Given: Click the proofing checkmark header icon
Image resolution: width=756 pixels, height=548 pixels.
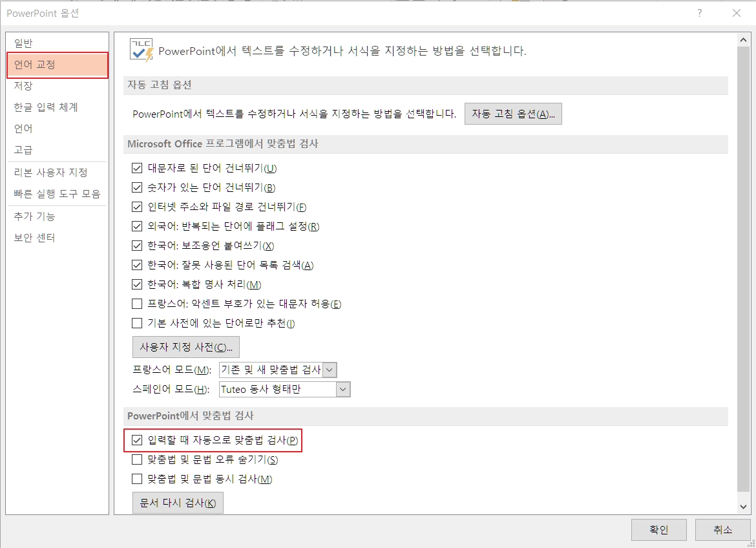Looking at the screenshot, I should pyautogui.click(x=142, y=50).
